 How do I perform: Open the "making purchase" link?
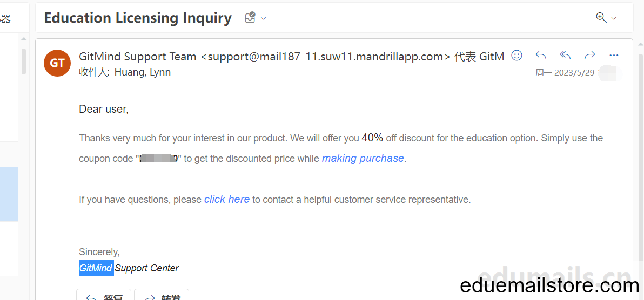click(363, 159)
